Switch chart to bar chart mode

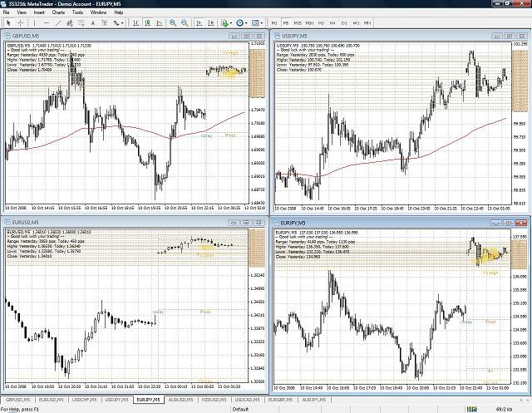pos(135,23)
